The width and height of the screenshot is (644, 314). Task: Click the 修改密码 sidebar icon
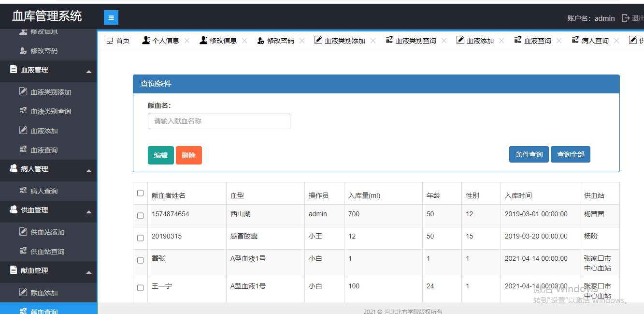click(23, 50)
